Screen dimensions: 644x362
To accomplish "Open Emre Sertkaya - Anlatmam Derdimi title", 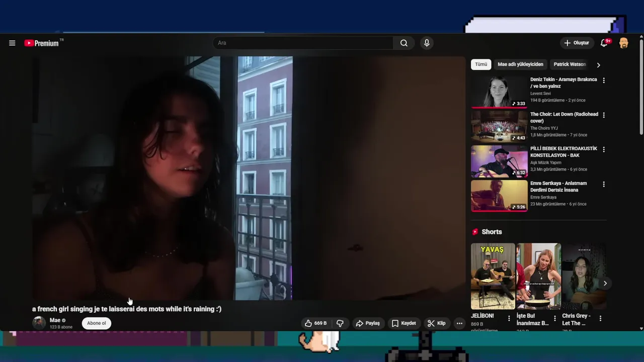I will (x=558, y=187).
